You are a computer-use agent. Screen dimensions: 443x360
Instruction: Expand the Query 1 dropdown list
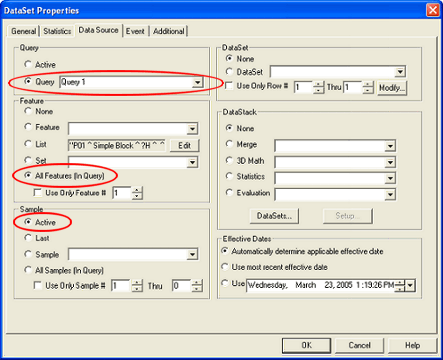coord(198,82)
